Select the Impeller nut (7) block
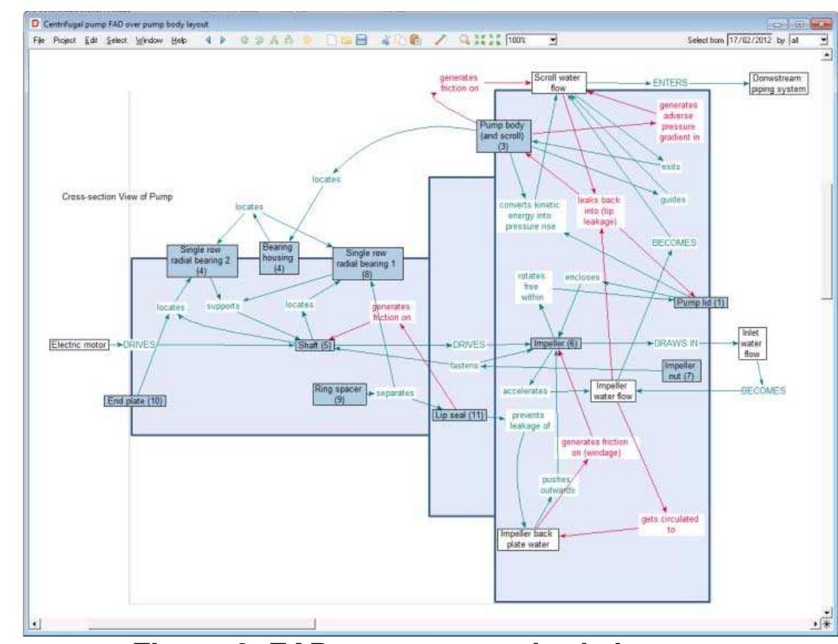Image resolution: width=838 pixels, height=644 pixels. [681, 371]
